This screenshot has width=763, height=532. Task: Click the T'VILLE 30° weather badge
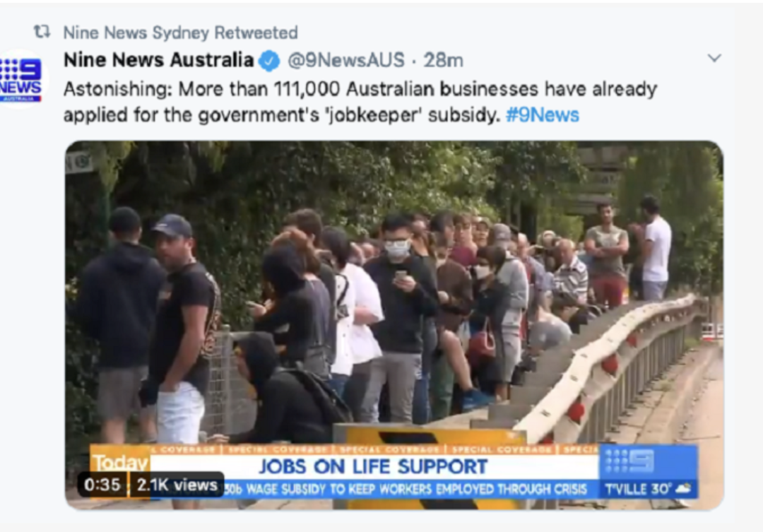(x=648, y=489)
